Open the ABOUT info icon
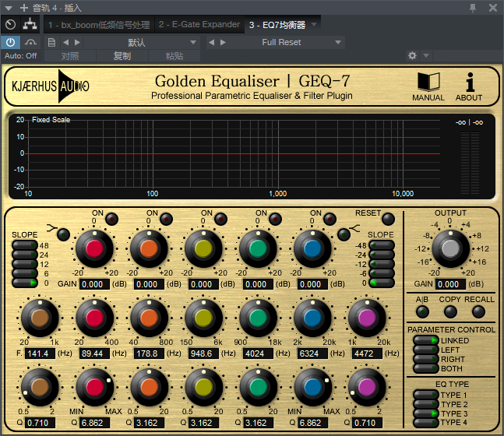 click(x=470, y=82)
